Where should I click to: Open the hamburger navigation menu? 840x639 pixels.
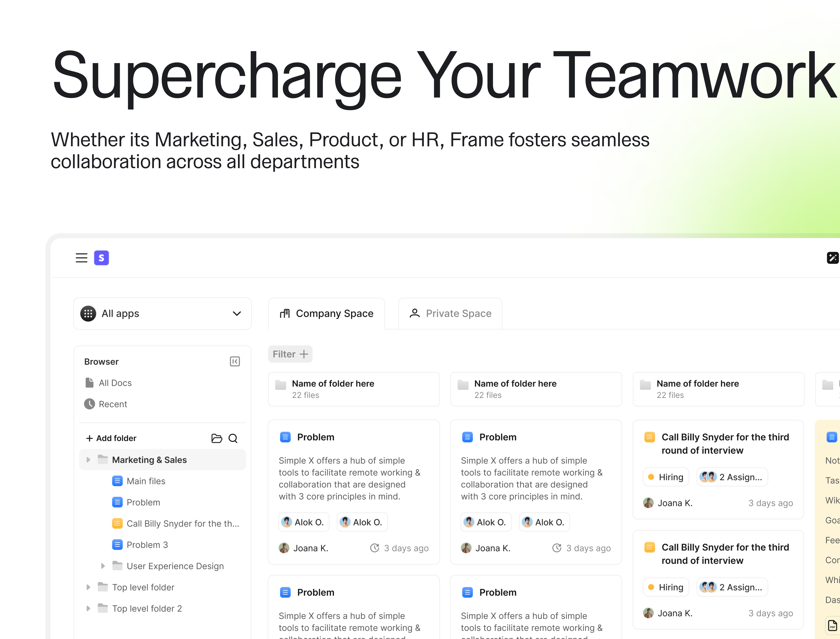[x=81, y=258]
